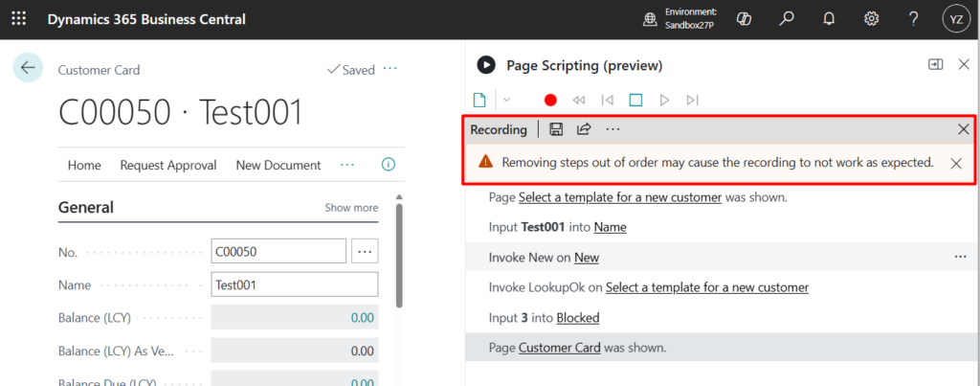Click the Play recording icon
980x386 pixels.
pos(664,100)
